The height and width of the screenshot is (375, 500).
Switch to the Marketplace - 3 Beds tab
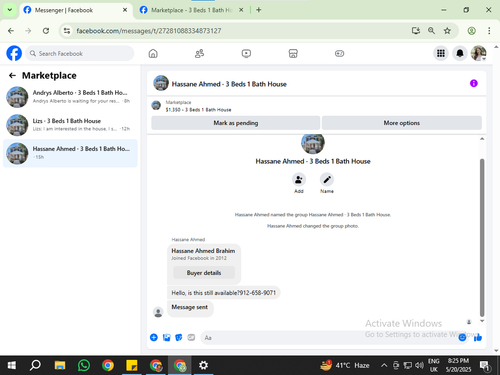click(191, 10)
